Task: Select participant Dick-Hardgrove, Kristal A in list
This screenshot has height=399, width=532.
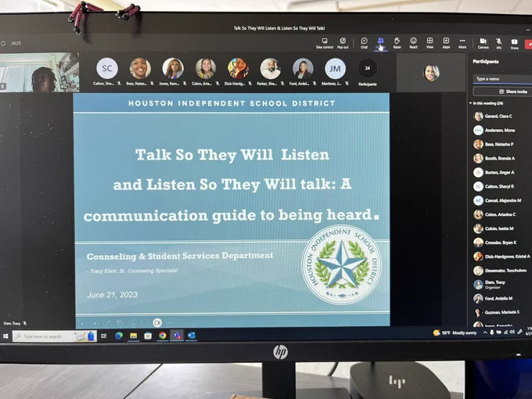Action: tap(502, 257)
